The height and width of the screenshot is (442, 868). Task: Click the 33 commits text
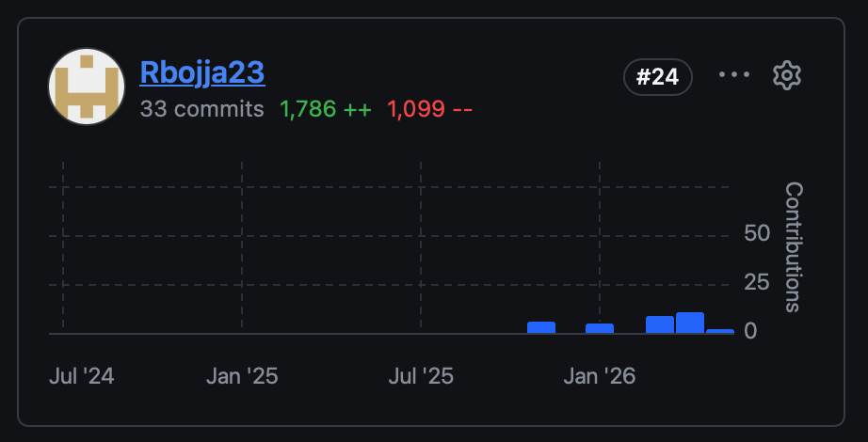click(x=202, y=109)
